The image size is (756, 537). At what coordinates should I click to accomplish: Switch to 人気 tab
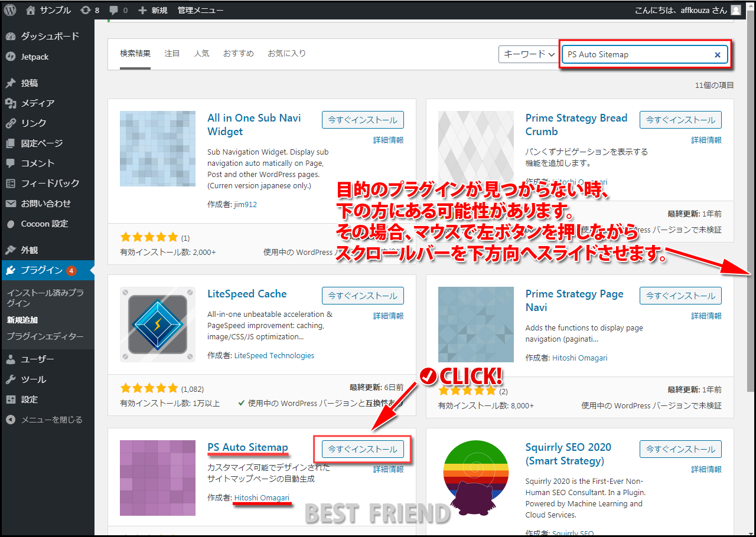coord(201,54)
